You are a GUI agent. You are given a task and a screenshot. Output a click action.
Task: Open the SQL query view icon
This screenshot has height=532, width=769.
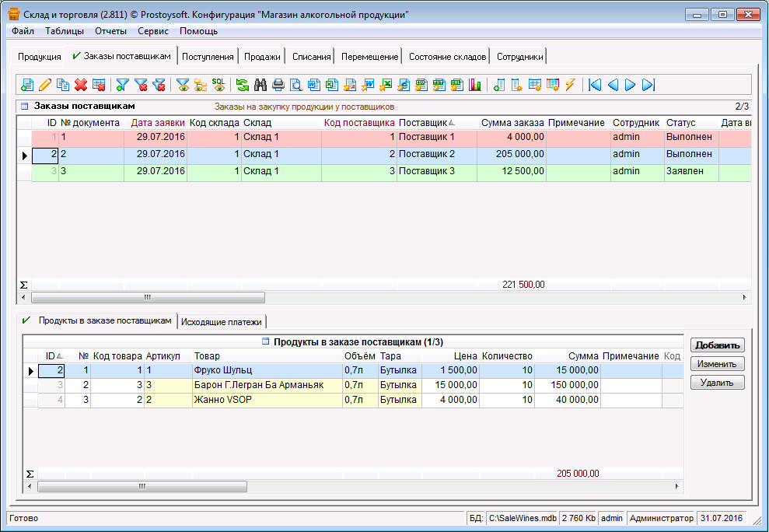(218, 85)
